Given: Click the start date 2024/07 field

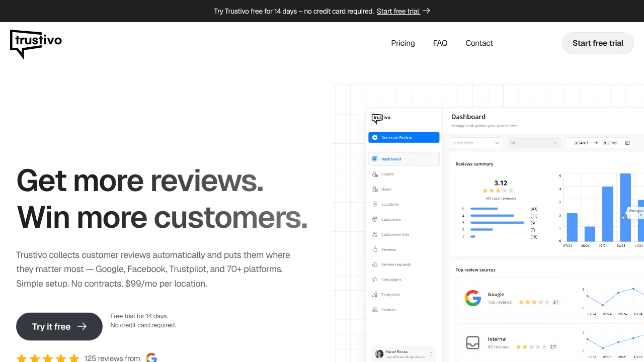Looking at the screenshot, I should (x=581, y=143).
